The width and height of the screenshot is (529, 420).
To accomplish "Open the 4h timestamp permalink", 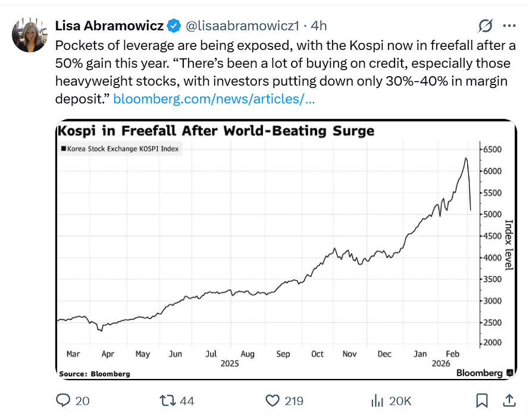I will (319, 26).
